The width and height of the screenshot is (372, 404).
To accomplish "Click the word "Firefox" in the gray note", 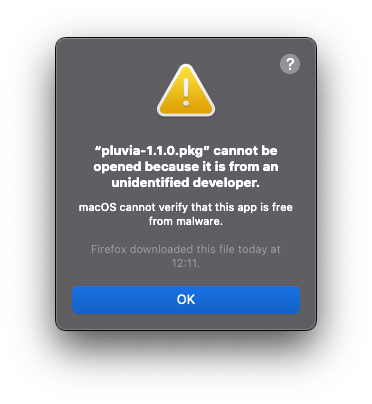I will (x=109, y=249).
